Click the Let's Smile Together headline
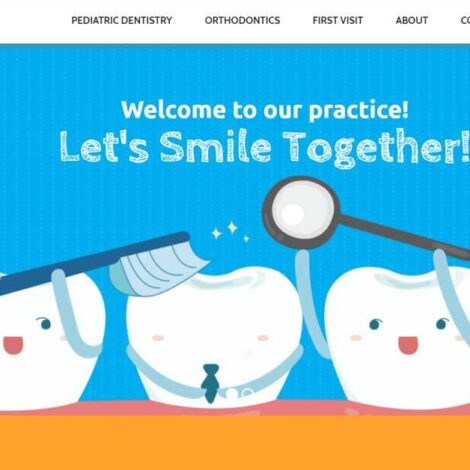This screenshot has width=470, height=470. (x=264, y=147)
